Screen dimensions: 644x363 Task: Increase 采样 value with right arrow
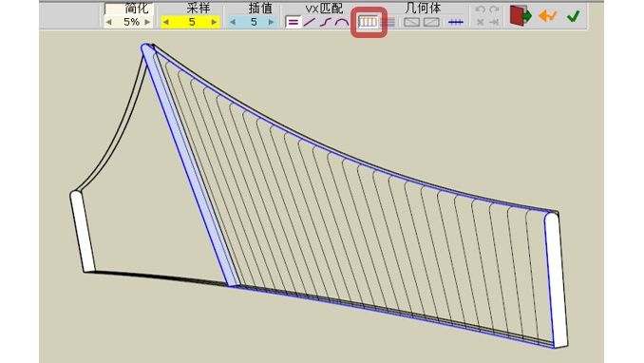point(214,22)
